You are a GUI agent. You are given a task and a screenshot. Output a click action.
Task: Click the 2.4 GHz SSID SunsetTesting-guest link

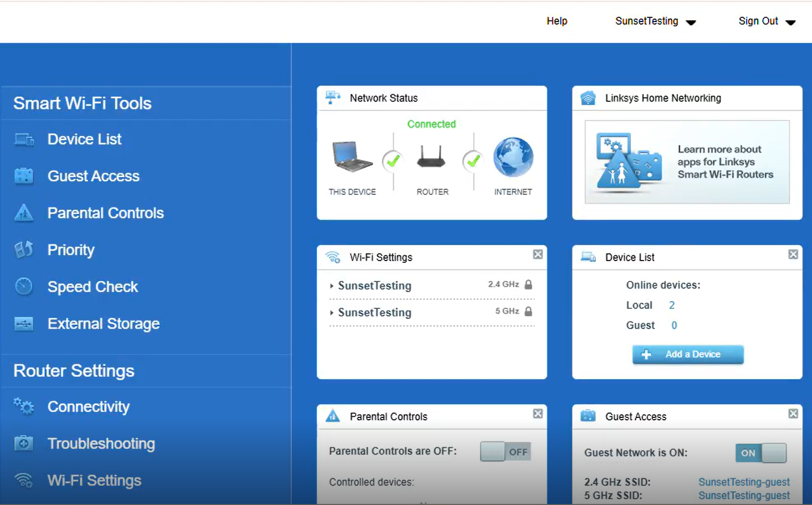[744, 482]
